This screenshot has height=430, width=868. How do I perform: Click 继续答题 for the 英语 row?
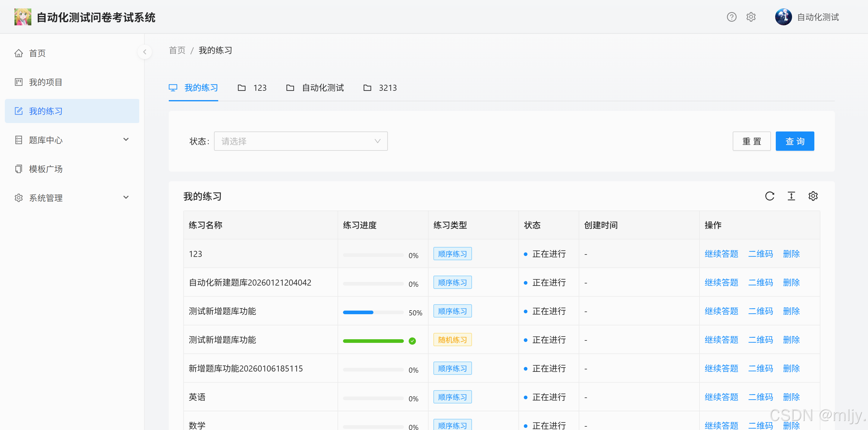721,397
